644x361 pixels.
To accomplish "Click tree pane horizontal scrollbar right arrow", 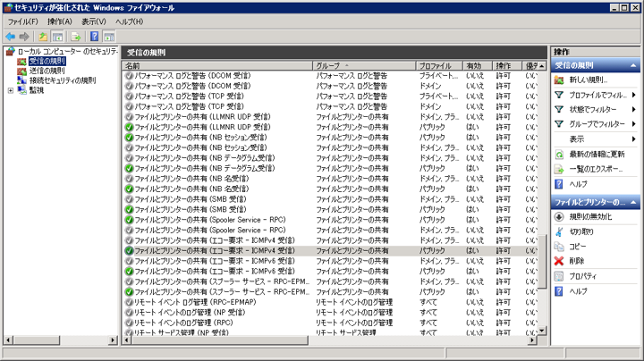I will pos(113,340).
